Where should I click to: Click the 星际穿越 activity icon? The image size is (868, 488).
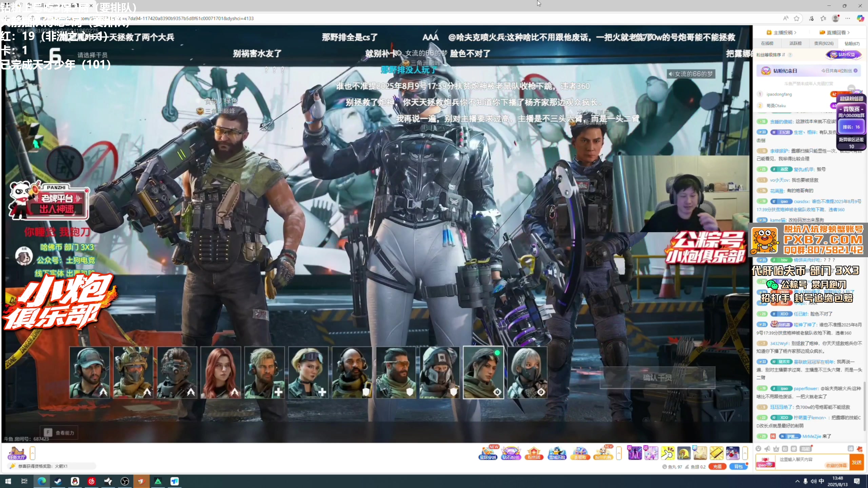point(488,453)
